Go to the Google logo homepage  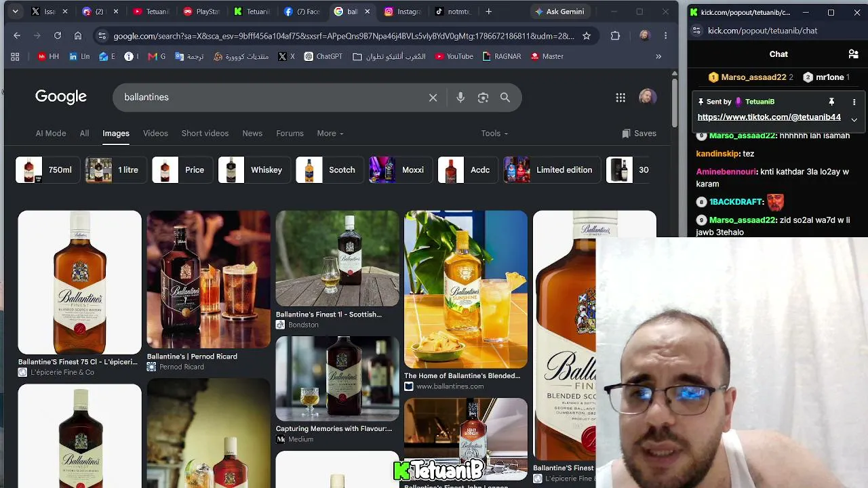coord(61,97)
